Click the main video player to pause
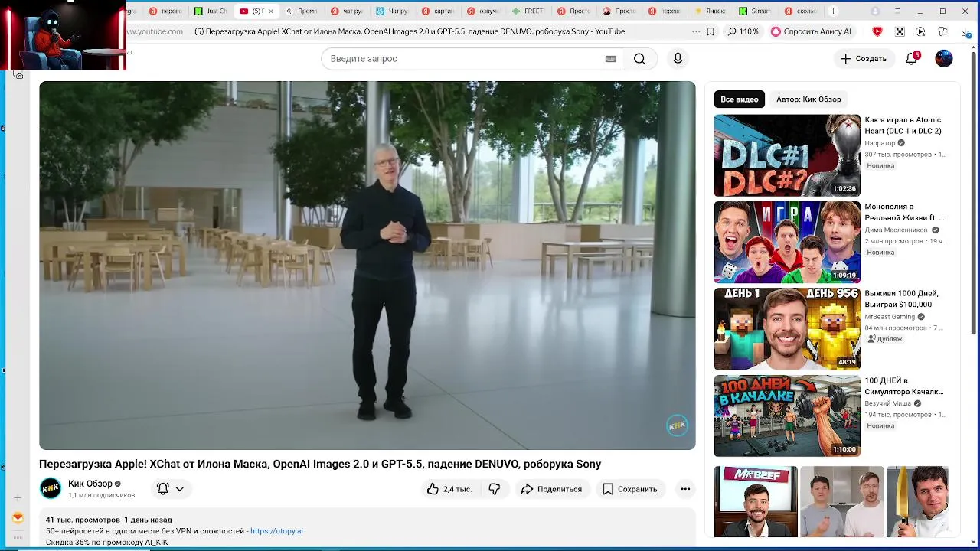Viewport: 980px width, 551px height. (x=367, y=266)
